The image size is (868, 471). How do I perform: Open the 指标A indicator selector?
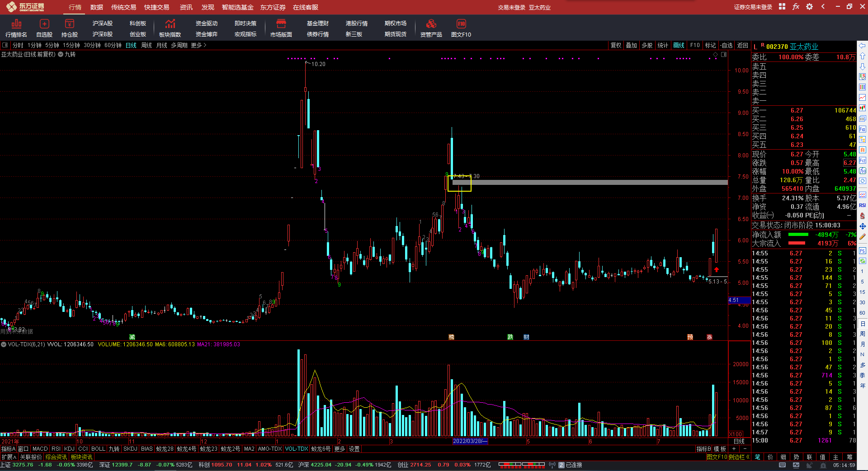[x=8, y=449]
